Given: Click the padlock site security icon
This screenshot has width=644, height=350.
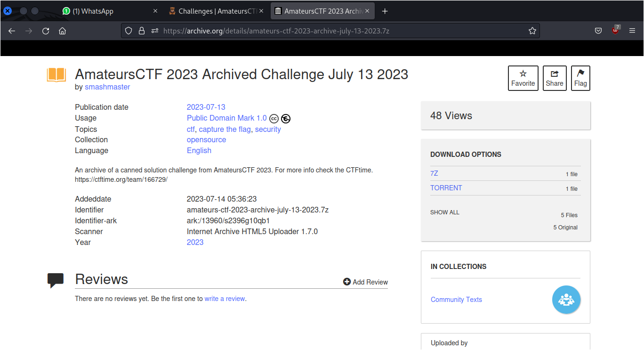Looking at the screenshot, I should [141, 31].
